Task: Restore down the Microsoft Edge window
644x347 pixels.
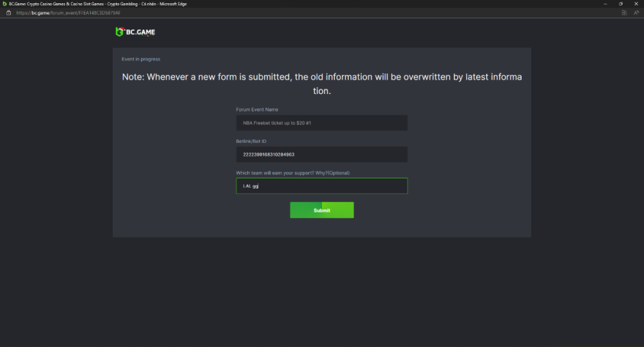Action: click(621, 4)
